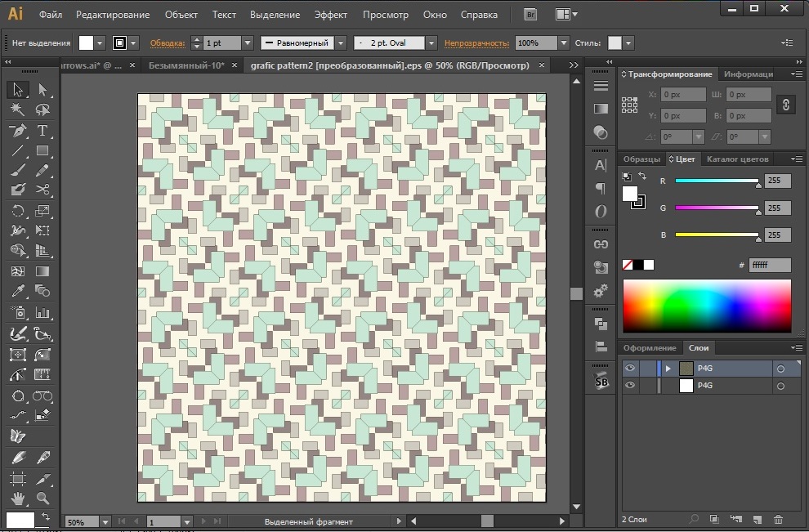Viewport: 809px width, 532px height.
Task: Expand the top P4G layer contents
Action: tap(668, 369)
